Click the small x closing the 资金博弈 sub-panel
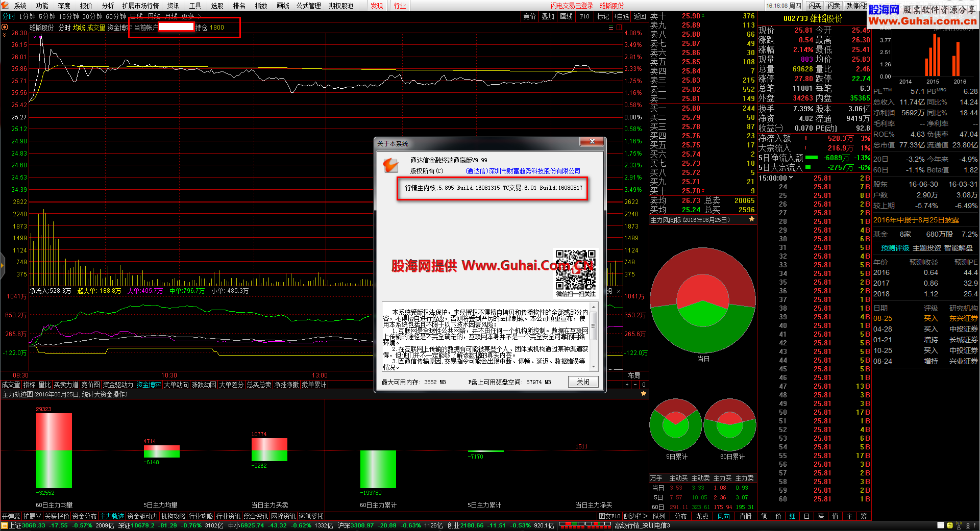The width and height of the screenshot is (980, 531). point(619,291)
